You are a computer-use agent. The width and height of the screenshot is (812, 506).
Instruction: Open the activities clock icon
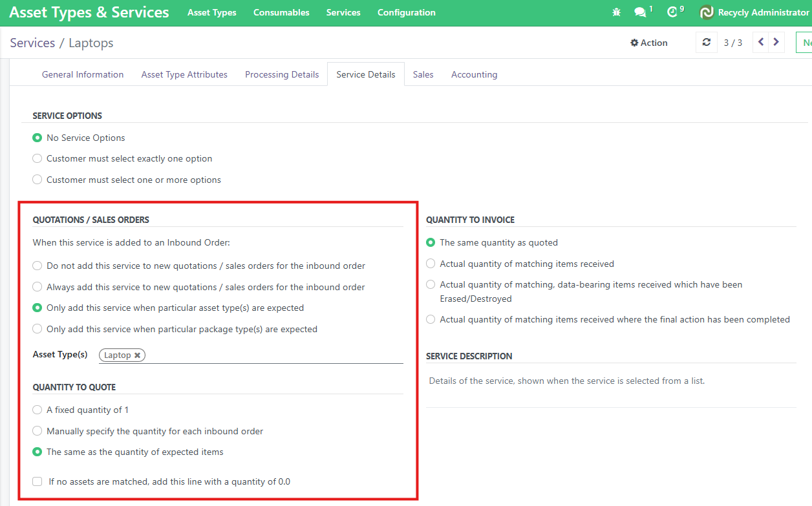[672, 12]
